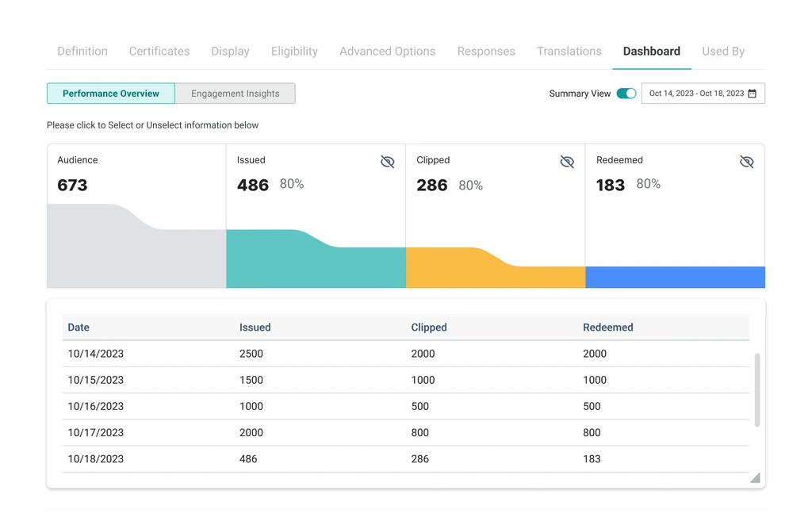View the Responses tab
This screenshot has height=521, width=812.
486,52
